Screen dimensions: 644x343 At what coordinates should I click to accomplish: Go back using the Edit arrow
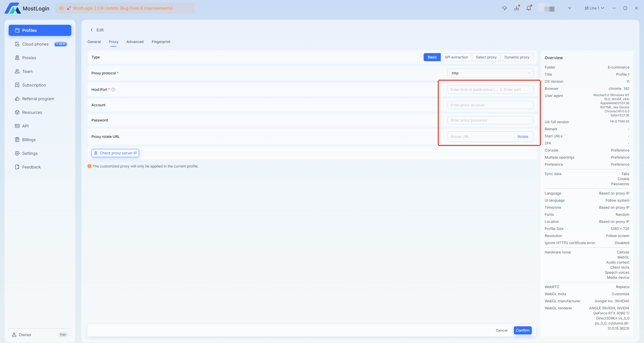pyautogui.click(x=92, y=30)
